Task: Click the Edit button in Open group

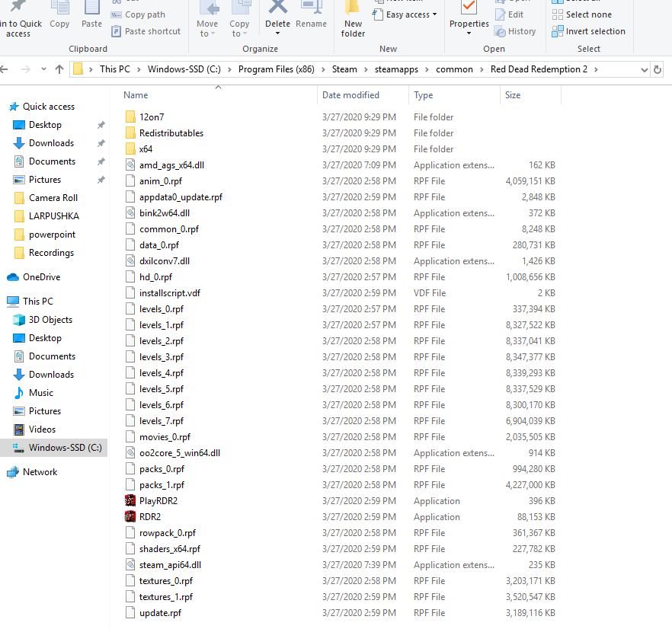Action: click(509, 14)
